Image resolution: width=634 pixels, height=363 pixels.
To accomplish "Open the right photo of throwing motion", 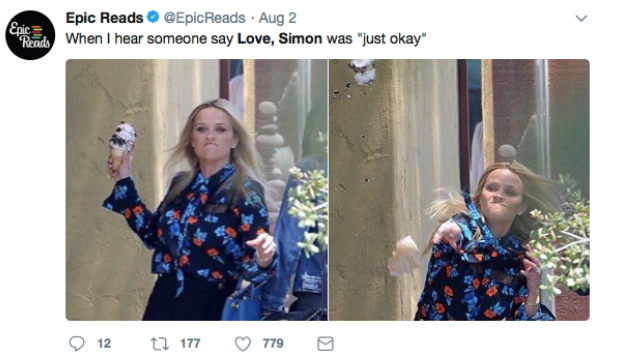I will (x=459, y=190).
